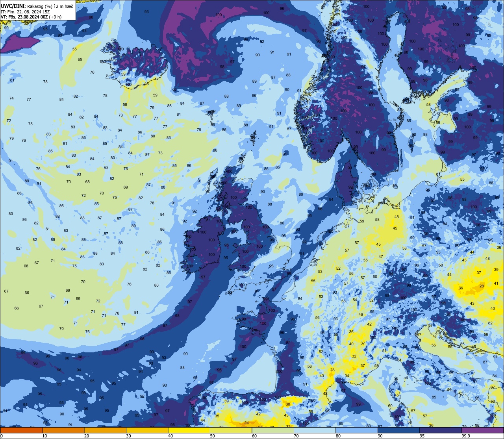Click the 'VT: Fös. 23.08.2024 00Z' valid time
Image resolution: width=504 pixels, height=439 pixels.
24,17
